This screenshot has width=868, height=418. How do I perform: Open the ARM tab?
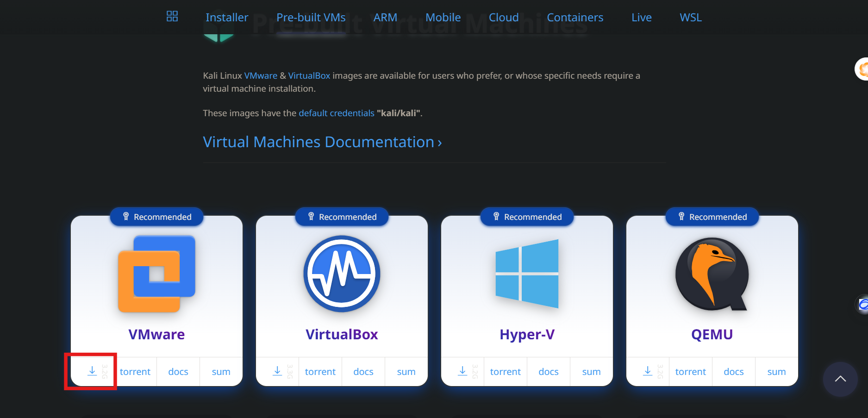(x=385, y=18)
